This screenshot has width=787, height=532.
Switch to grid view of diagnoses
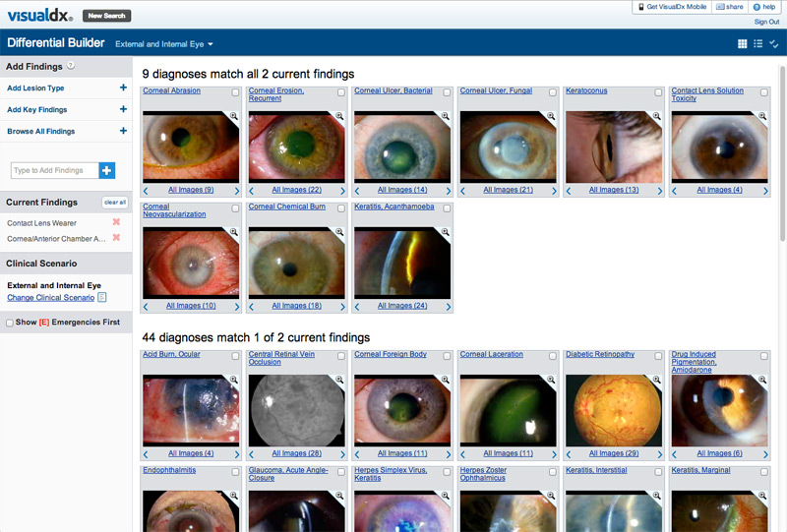(x=743, y=44)
